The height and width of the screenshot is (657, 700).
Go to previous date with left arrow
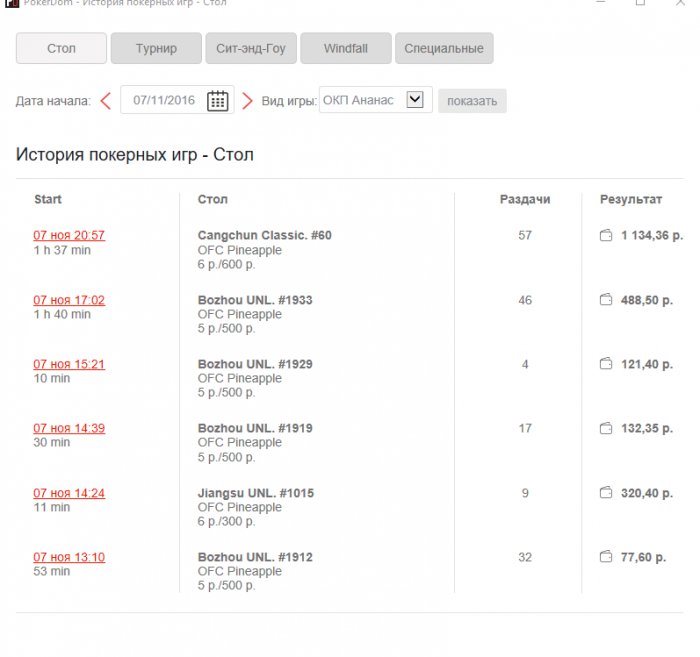coord(106,100)
